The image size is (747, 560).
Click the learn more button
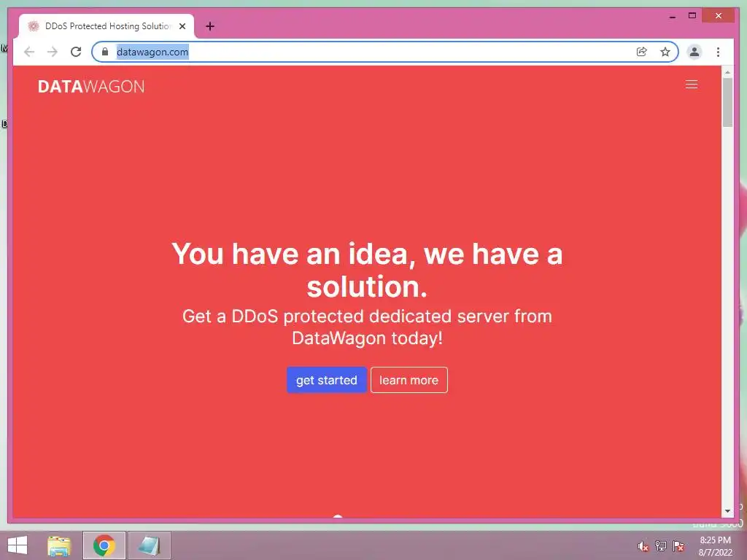point(409,380)
